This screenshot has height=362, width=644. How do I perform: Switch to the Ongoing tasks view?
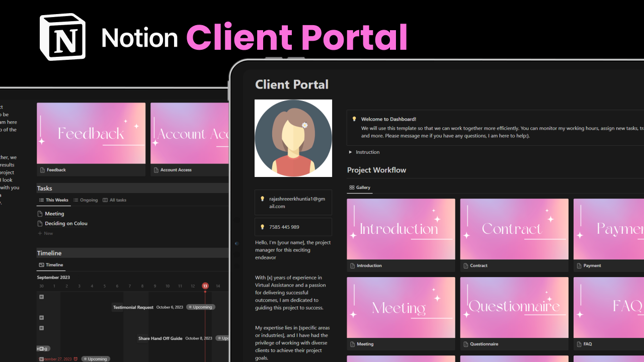tap(86, 200)
